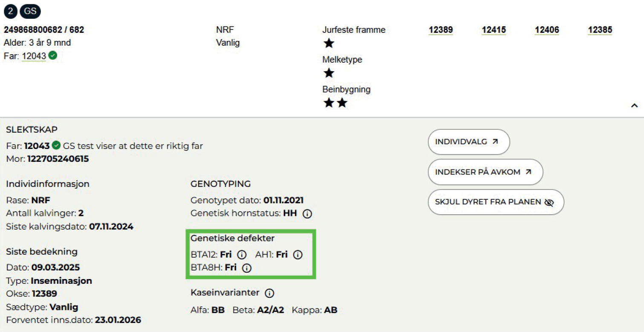Click green verified checkmark next to Far 12043 in header
This screenshot has height=332, width=644.
click(53, 55)
